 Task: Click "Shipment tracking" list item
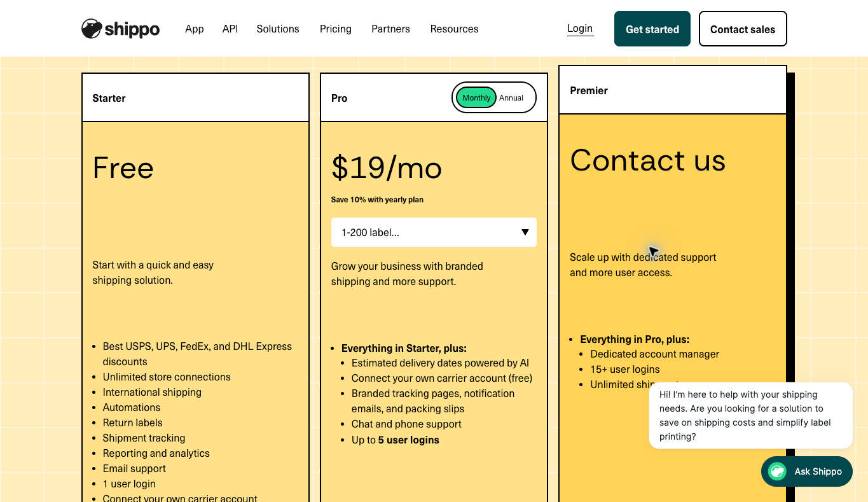(144, 438)
